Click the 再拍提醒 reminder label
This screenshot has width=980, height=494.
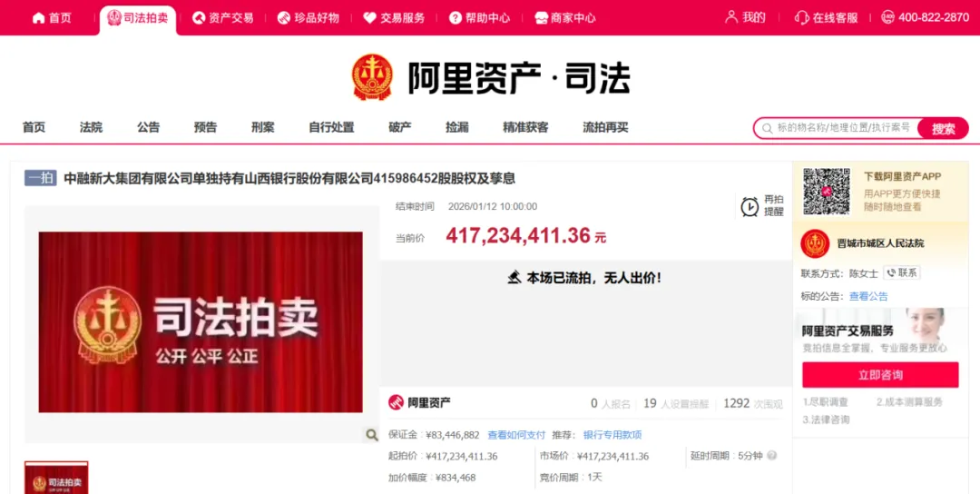click(x=774, y=206)
